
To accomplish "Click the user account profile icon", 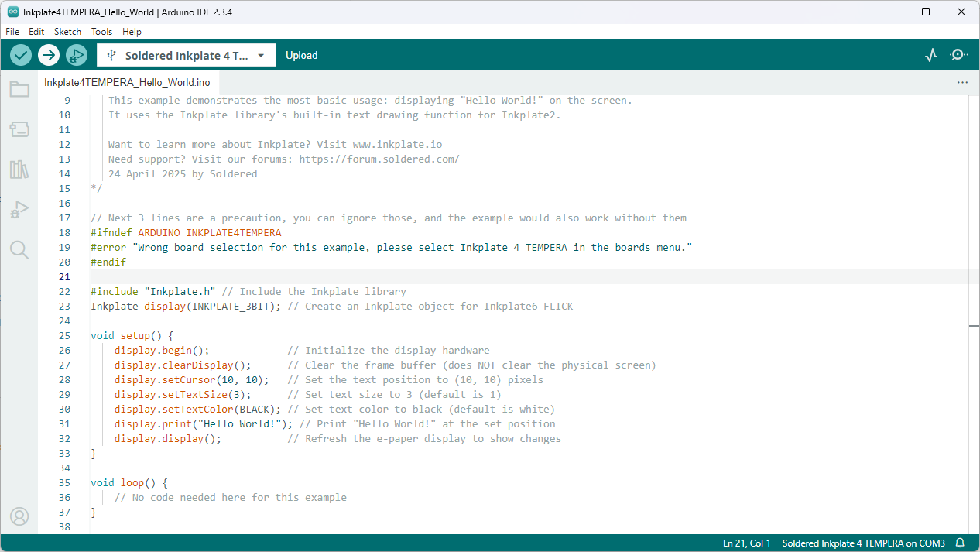I will (x=19, y=516).
